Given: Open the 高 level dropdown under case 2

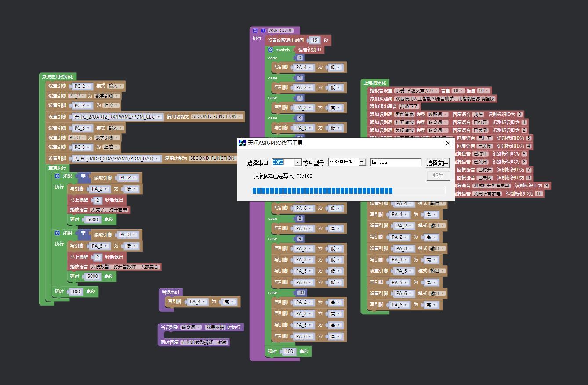Looking at the screenshot, I should pyautogui.click(x=335, y=108).
